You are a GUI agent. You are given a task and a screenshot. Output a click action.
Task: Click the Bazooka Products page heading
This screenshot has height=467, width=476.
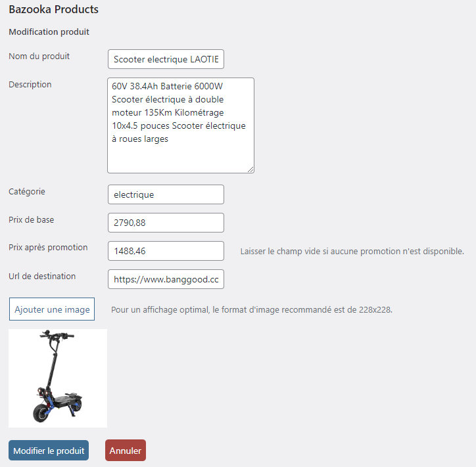[x=54, y=10]
